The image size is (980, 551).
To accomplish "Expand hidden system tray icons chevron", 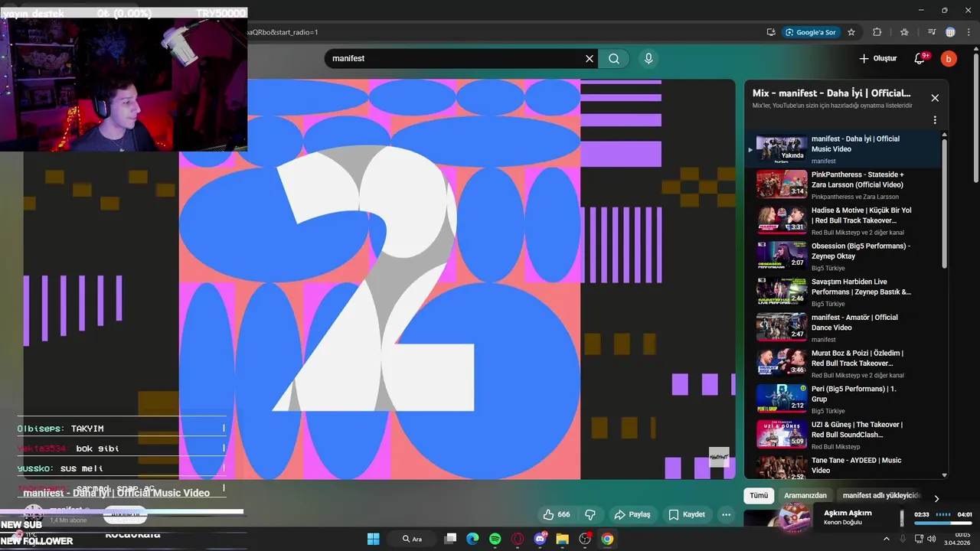I will (x=887, y=539).
